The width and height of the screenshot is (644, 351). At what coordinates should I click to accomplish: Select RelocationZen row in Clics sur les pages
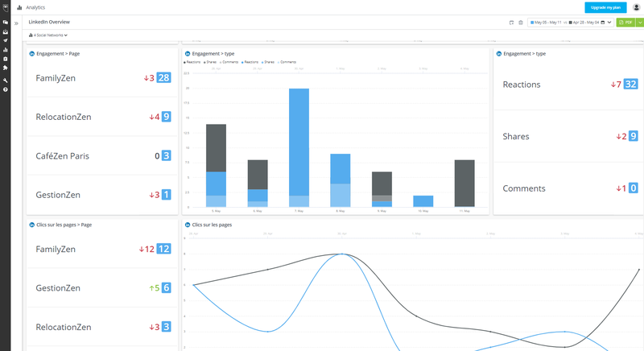coord(102,327)
